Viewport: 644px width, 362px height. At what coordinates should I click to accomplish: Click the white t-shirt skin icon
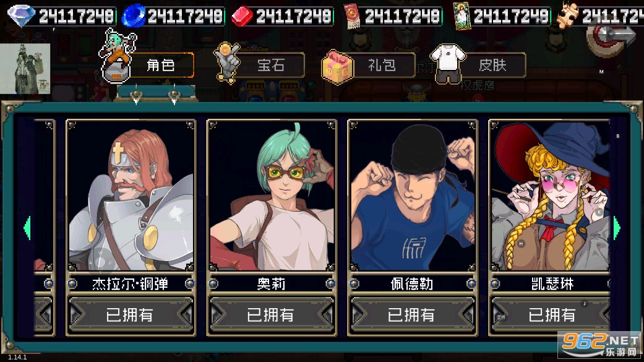coord(448,64)
